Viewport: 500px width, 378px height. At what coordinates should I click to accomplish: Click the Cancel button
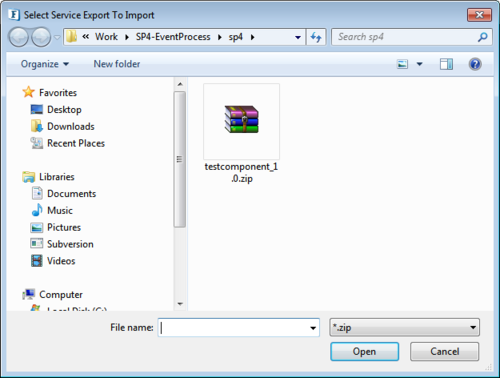pos(445,351)
